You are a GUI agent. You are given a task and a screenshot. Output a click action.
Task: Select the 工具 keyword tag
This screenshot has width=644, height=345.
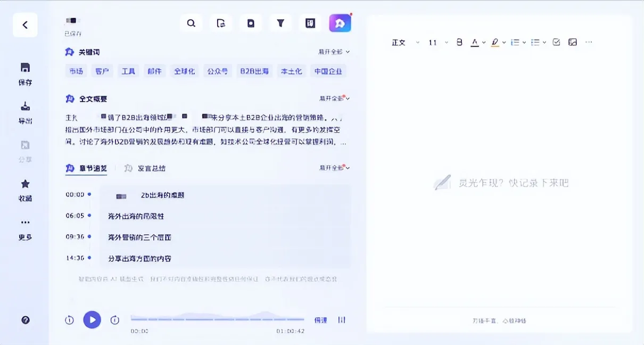pos(128,71)
